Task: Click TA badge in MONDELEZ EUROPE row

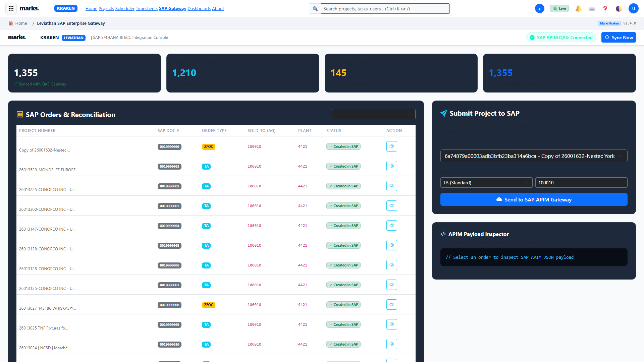Action: pyautogui.click(x=206, y=166)
